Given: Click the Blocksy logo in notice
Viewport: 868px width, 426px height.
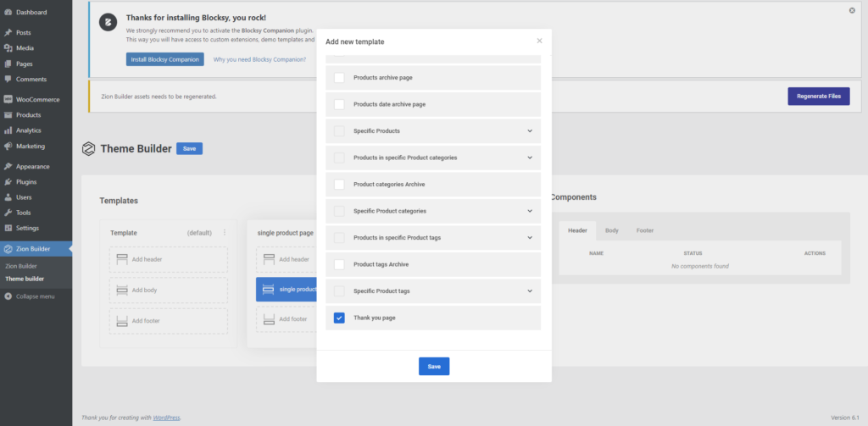Looking at the screenshot, I should (x=108, y=23).
